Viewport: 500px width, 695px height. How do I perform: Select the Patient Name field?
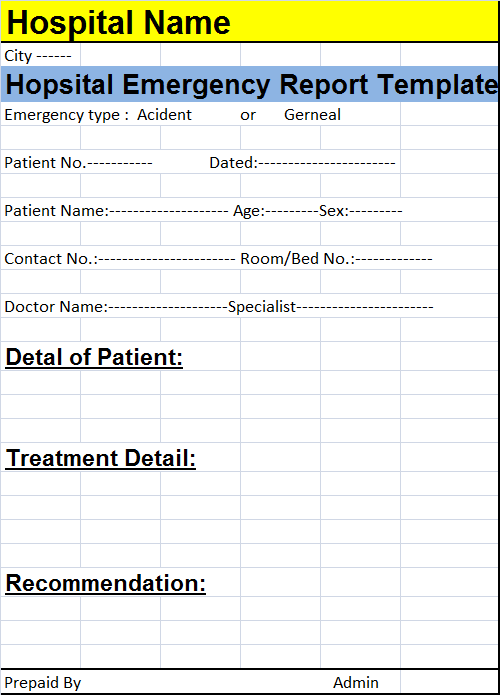pyautogui.click(x=117, y=211)
